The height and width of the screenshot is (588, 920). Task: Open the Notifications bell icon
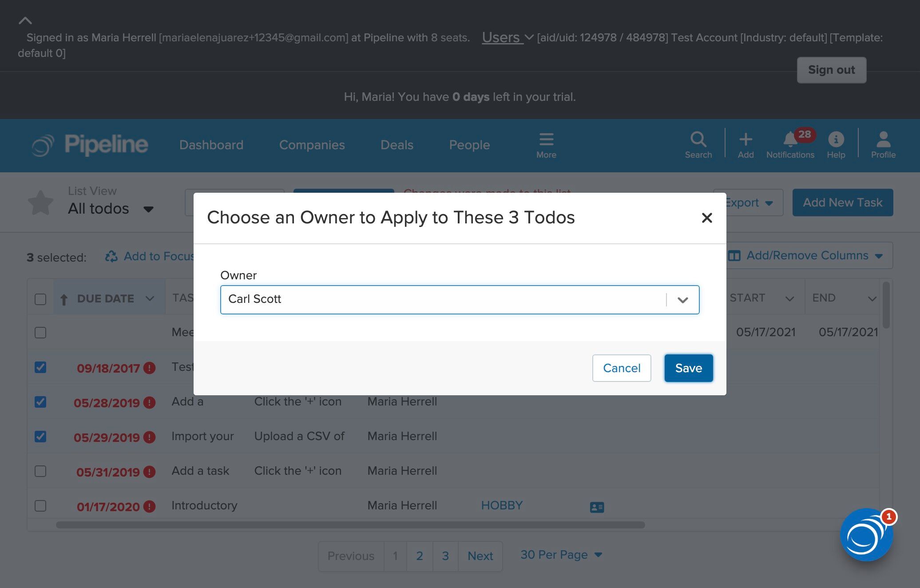coord(790,139)
